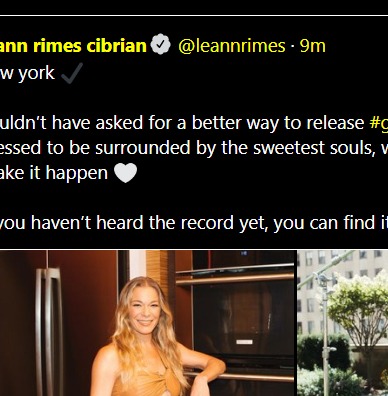Click the horizontal divider line above the tweet
Screen dimensions: 388x396
(194, 15)
